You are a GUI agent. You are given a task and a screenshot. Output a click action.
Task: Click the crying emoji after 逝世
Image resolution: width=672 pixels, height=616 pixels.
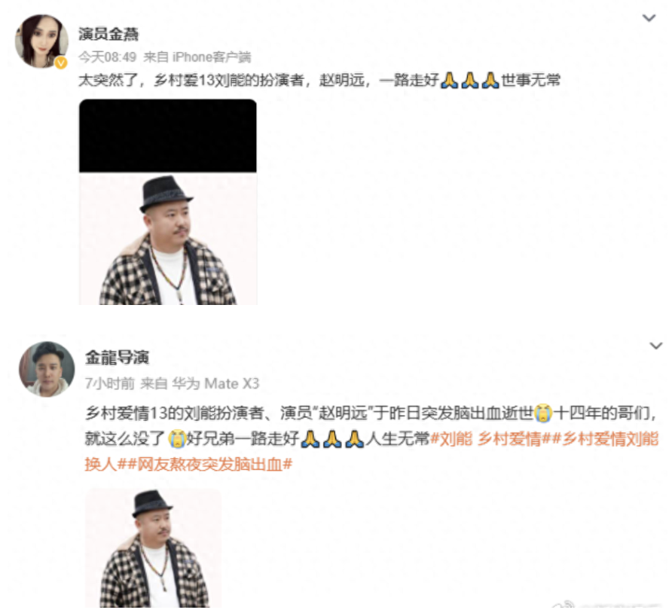tap(543, 413)
